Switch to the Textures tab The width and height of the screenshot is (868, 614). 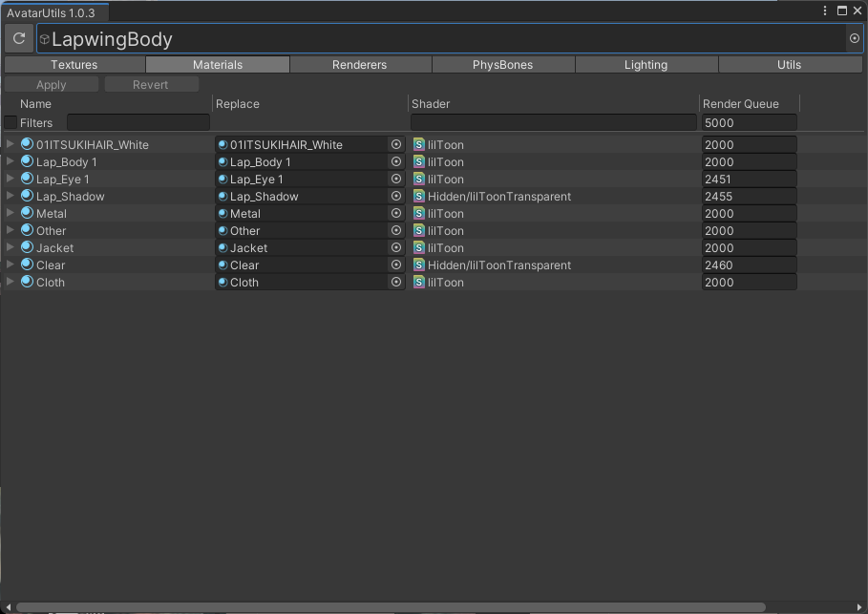tap(74, 65)
